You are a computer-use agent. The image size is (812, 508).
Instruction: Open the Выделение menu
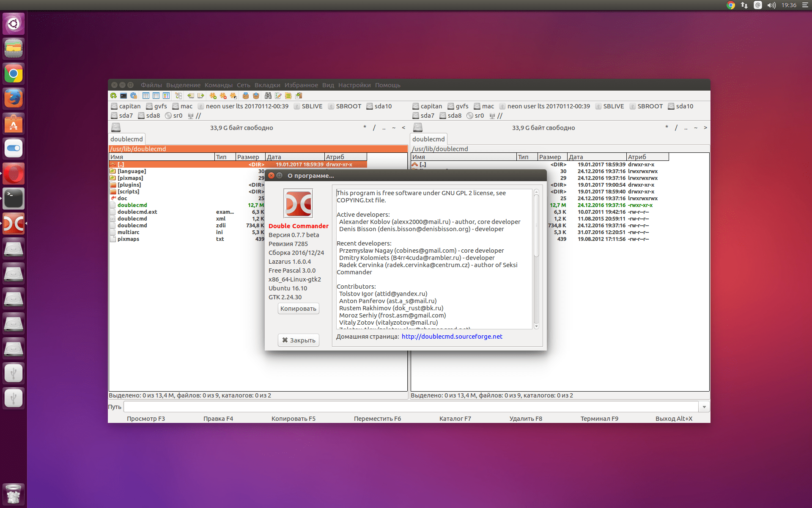[x=183, y=85]
